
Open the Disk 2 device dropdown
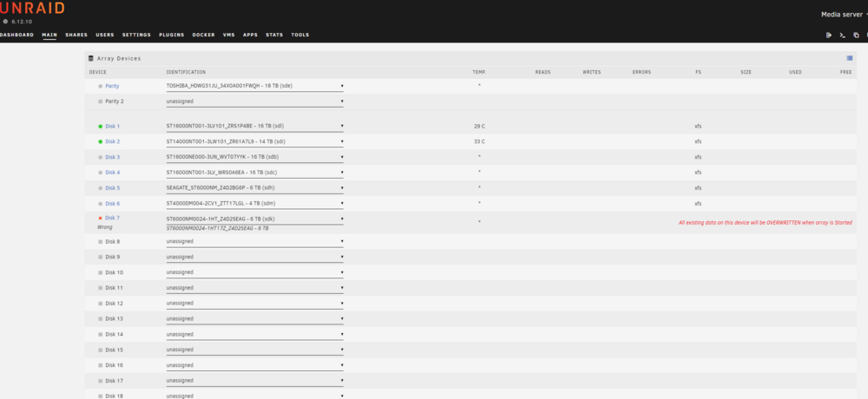tap(254, 141)
